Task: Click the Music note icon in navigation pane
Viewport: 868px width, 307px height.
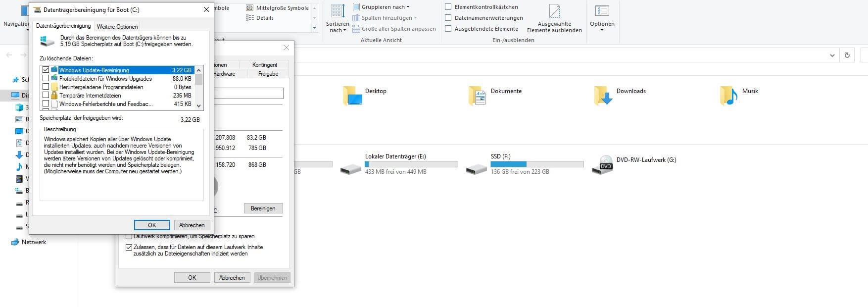Action: [x=19, y=167]
